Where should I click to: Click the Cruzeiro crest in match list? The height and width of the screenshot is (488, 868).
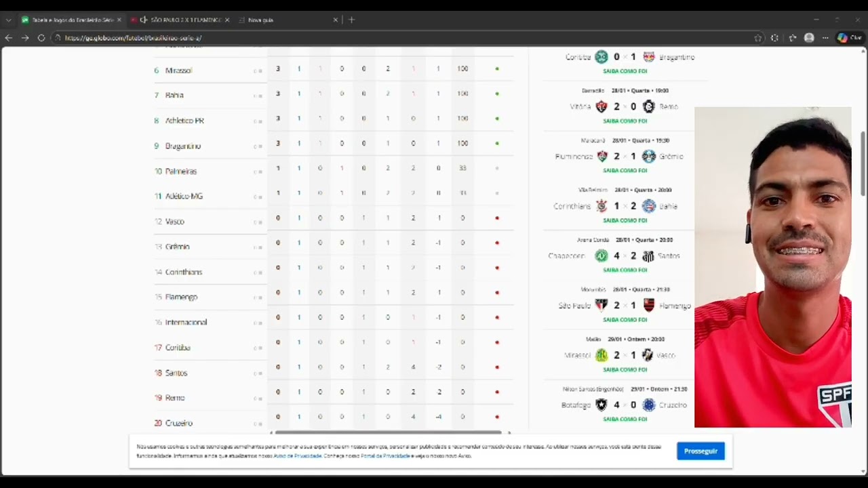click(x=649, y=405)
